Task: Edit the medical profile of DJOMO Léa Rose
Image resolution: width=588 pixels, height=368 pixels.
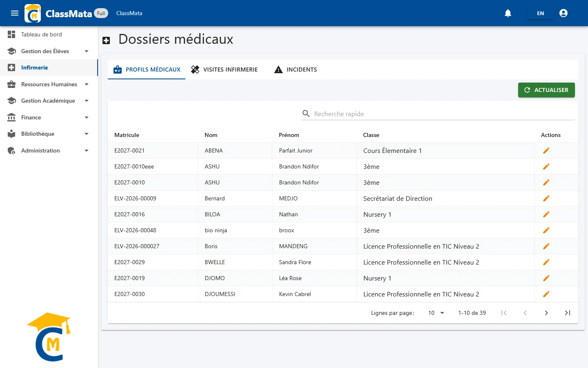Action: click(546, 278)
